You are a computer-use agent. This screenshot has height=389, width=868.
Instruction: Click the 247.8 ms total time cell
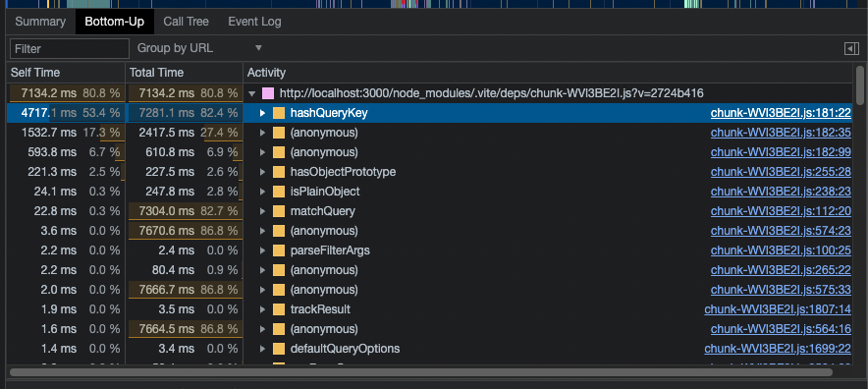pyautogui.click(x=185, y=192)
